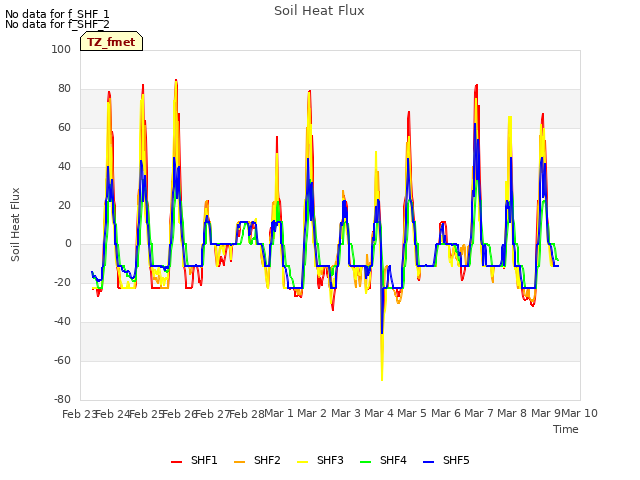Viewport: 640px width, 480px height.
Task: Click the 80 y-axis tick label
Action: (64, 89)
